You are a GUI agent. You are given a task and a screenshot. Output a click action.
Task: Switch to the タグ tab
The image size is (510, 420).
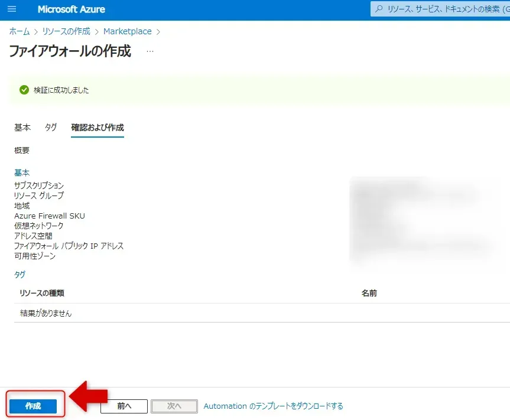click(x=51, y=128)
